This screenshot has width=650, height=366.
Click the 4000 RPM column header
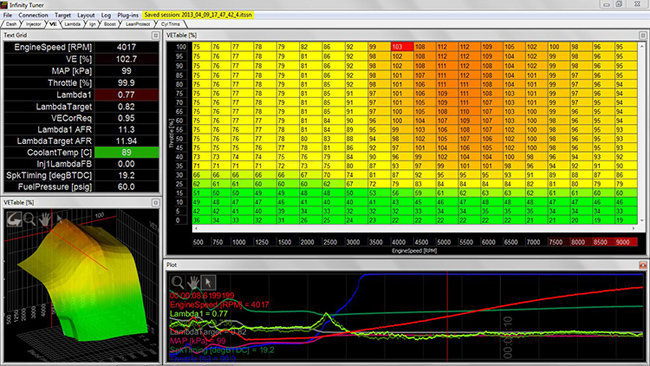[398, 242]
